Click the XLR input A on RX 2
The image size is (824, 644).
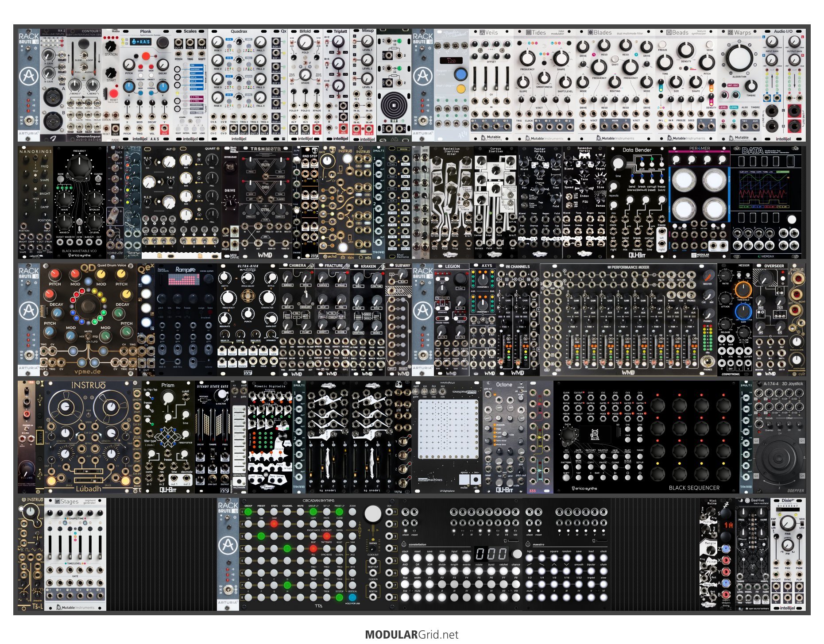(x=52, y=97)
